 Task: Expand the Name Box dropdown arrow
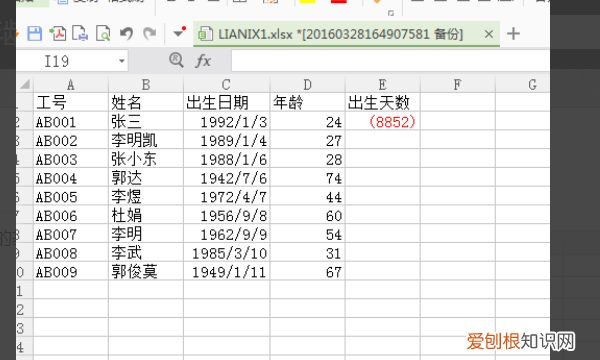(x=122, y=61)
